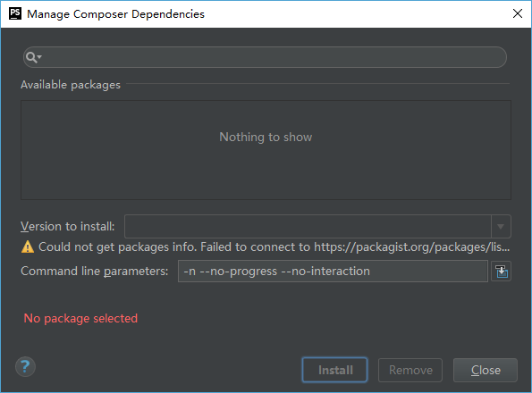Click the 'No package selected' error text
The height and width of the screenshot is (393, 532).
pyautogui.click(x=80, y=319)
